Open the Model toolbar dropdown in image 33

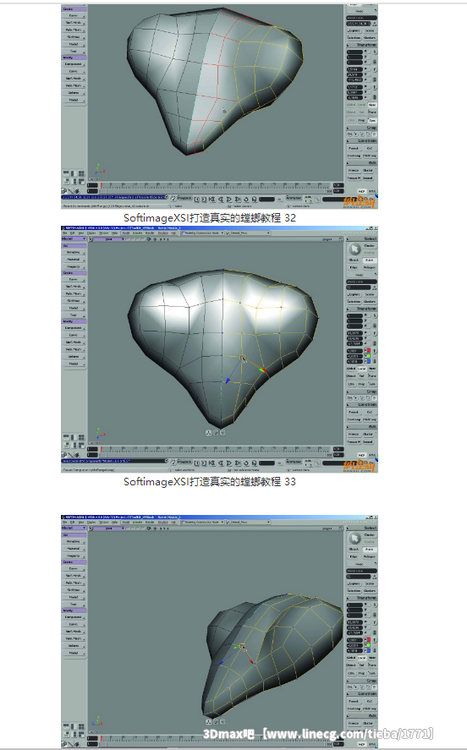[x=73, y=239]
